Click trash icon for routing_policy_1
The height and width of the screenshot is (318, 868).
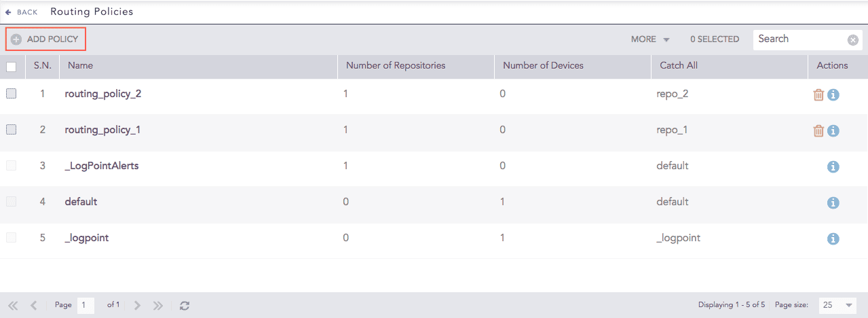(x=818, y=130)
